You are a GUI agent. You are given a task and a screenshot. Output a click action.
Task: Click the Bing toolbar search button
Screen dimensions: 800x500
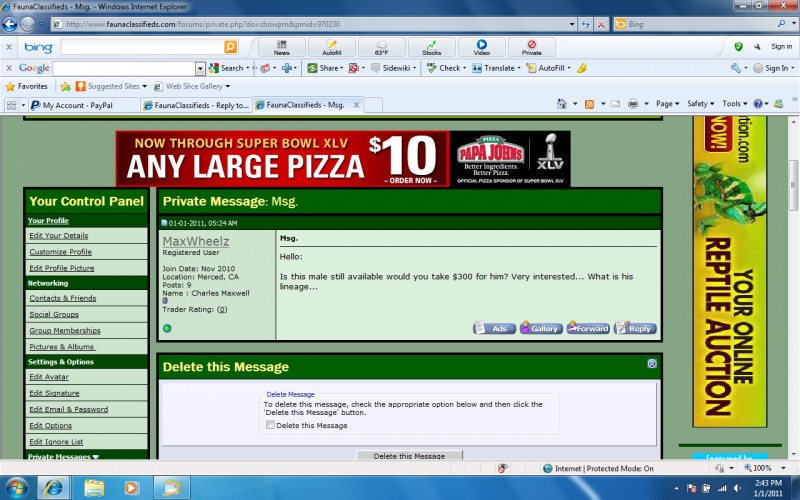click(x=231, y=47)
